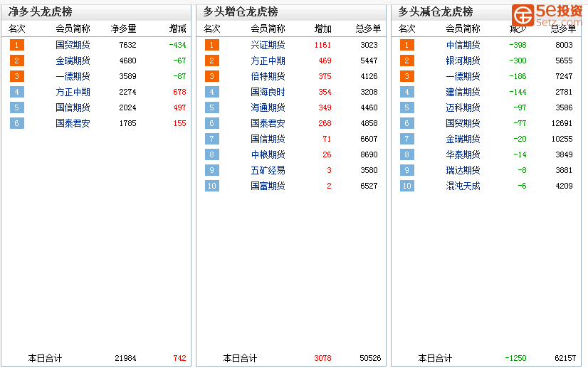Open 华泰期货 member link
The height and width of the screenshot is (368, 588).
pos(463,154)
